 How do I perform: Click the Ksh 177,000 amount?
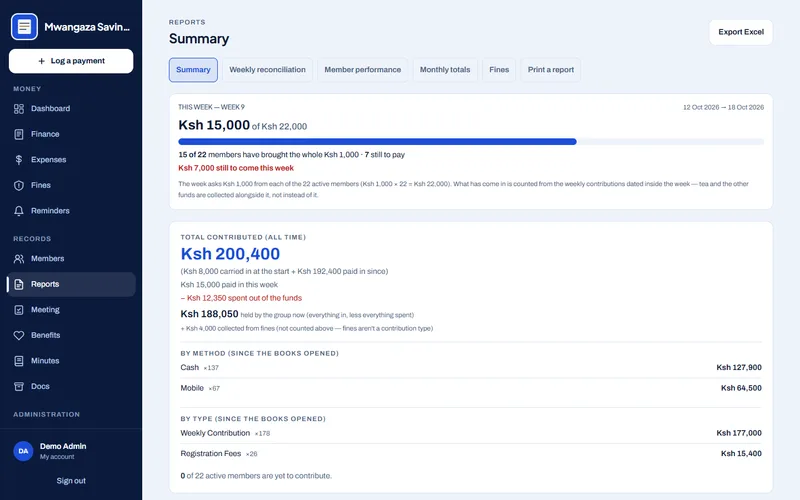coord(739,433)
